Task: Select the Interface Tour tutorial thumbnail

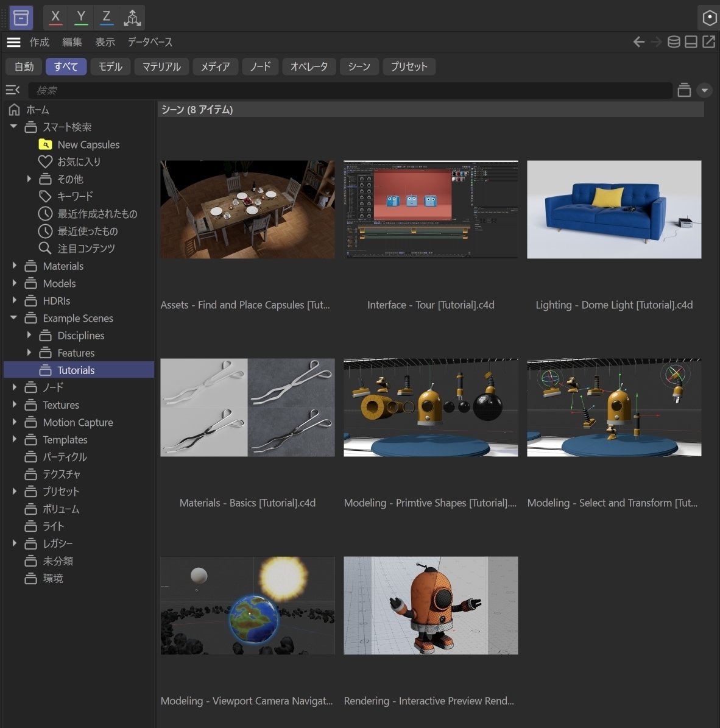Action: coord(431,210)
